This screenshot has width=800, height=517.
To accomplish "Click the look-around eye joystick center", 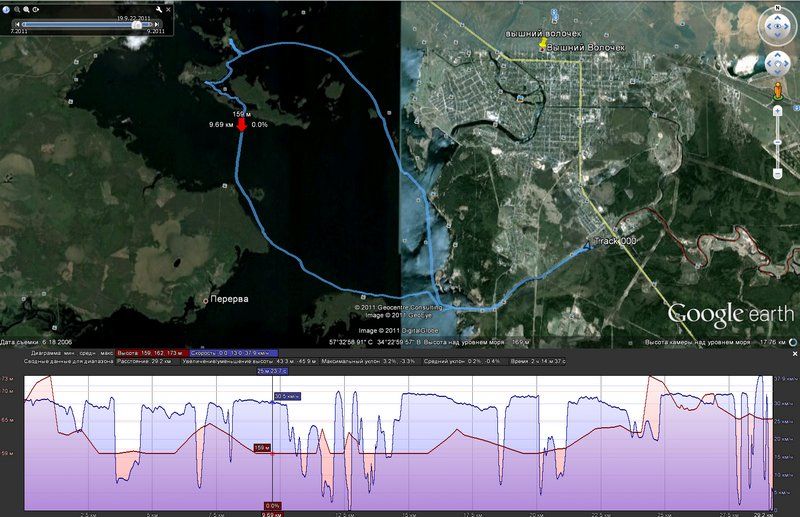I will (x=778, y=27).
